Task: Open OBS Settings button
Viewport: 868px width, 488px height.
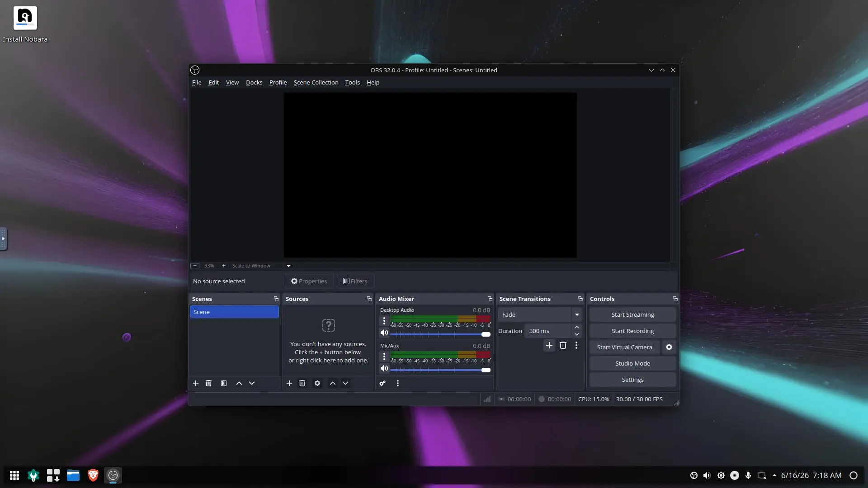Action: coord(632,380)
